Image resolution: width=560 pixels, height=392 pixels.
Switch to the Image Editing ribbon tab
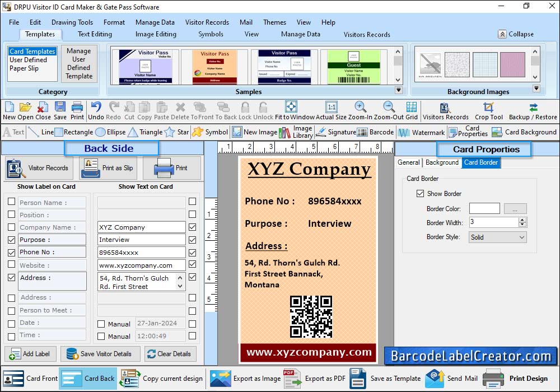tap(156, 34)
